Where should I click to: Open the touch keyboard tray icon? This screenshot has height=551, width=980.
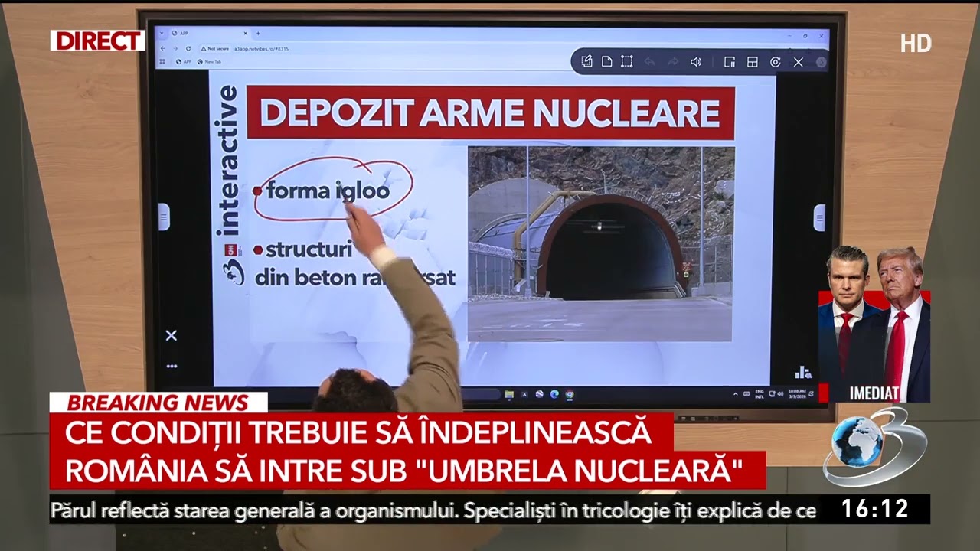coord(746,394)
